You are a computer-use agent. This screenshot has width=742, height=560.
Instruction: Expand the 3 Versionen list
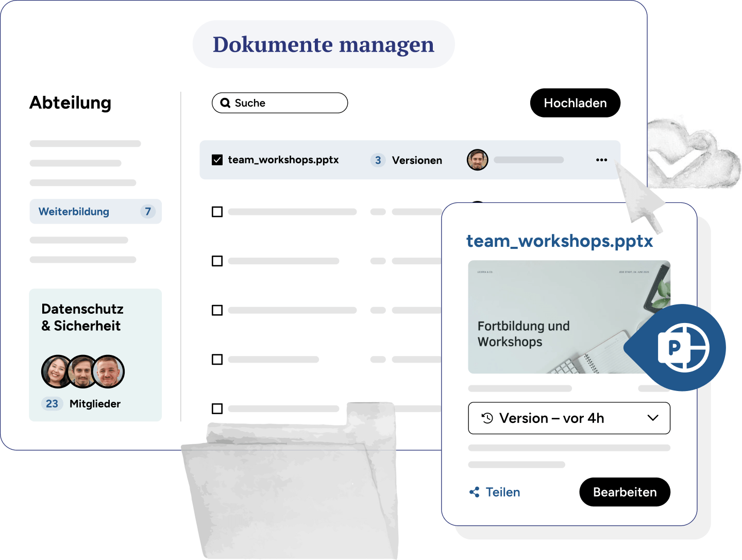tap(407, 160)
